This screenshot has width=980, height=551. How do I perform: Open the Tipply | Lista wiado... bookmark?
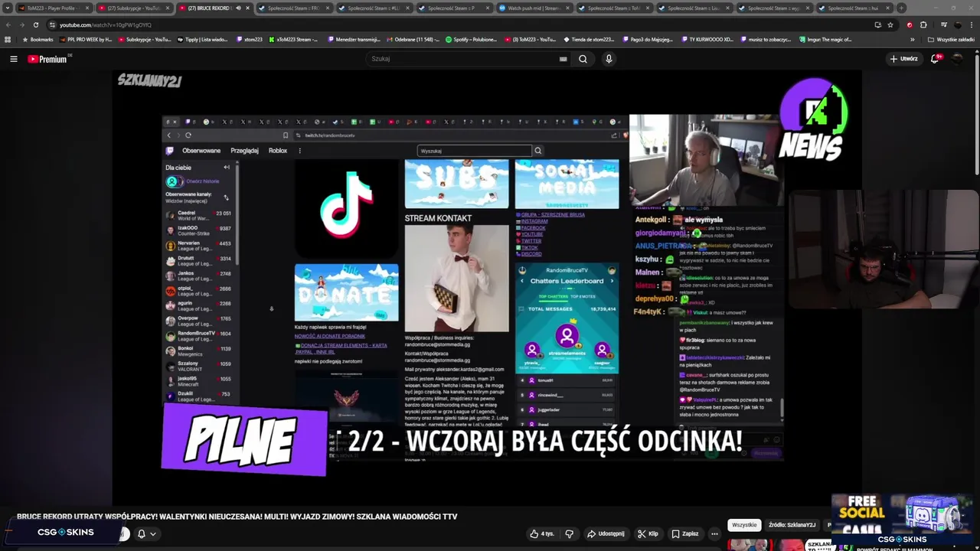coord(203,39)
